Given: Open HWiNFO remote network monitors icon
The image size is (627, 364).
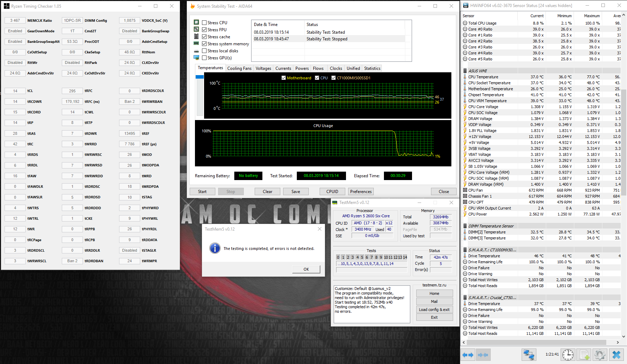Looking at the screenshot, I should coord(529,355).
